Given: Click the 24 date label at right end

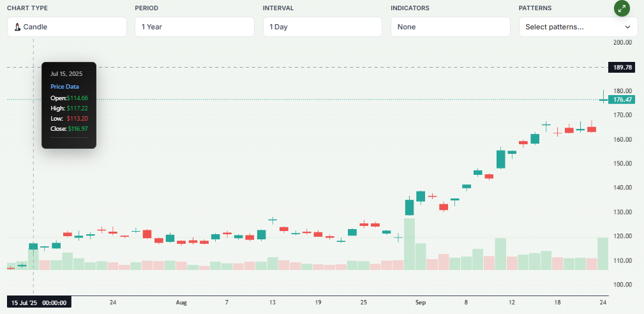Looking at the screenshot, I should [x=603, y=303].
